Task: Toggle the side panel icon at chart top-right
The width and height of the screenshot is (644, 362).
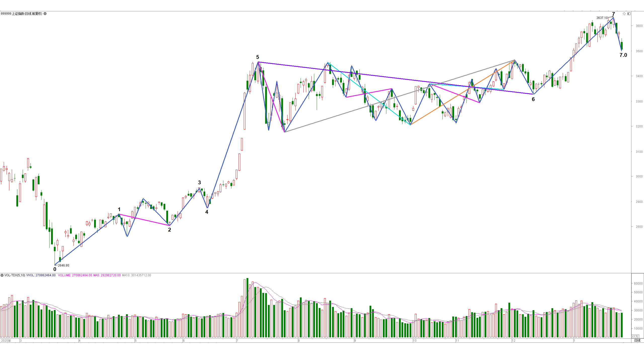Action: [629, 14]
